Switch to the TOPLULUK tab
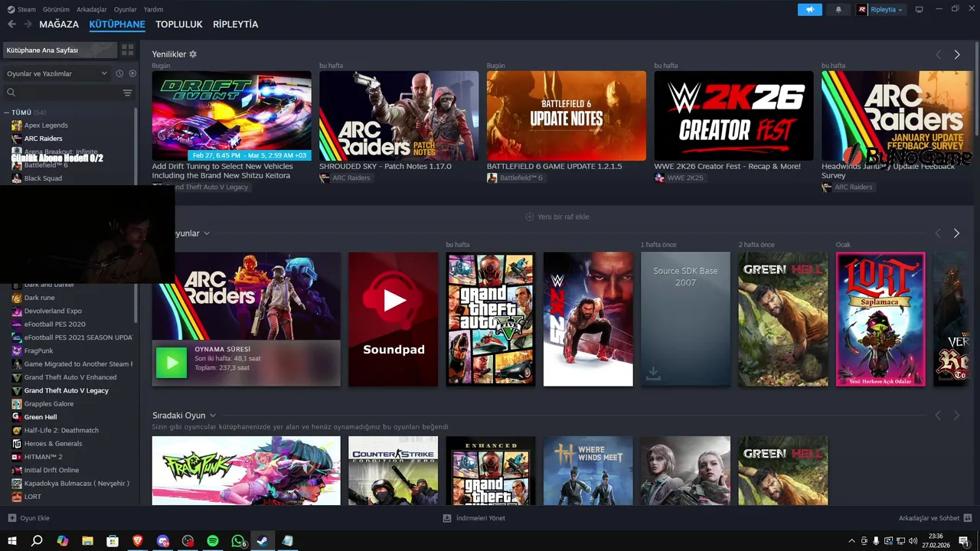This screenshot has height=551, width=980. point(179,24)
